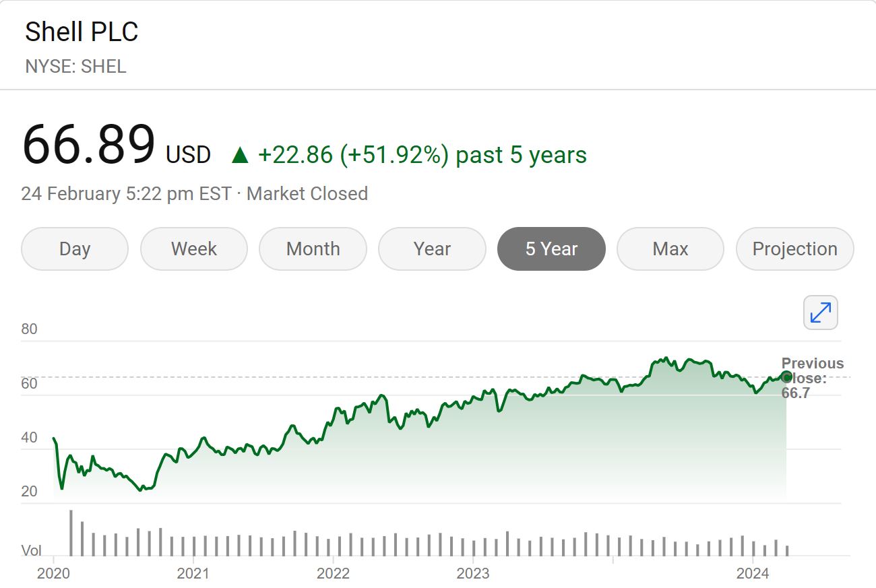Select the 5 Year time range
This screenshot has width=876, height=588.
pos(551,249)
